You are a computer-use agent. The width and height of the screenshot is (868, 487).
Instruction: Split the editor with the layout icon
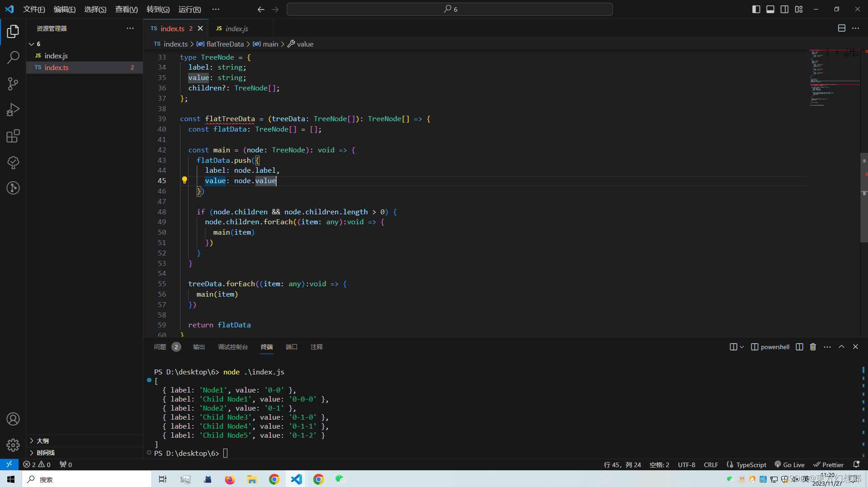click(841, 28)
